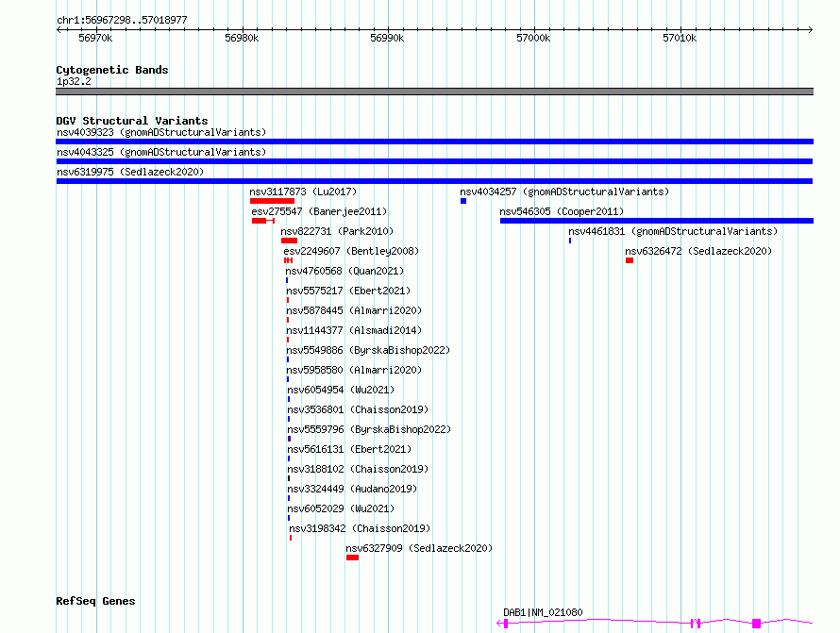Image resolution: width=840 pixels, height=633 pixels.
Task: Click nsv3324449 (Audano2019) label
Action: 352,489
